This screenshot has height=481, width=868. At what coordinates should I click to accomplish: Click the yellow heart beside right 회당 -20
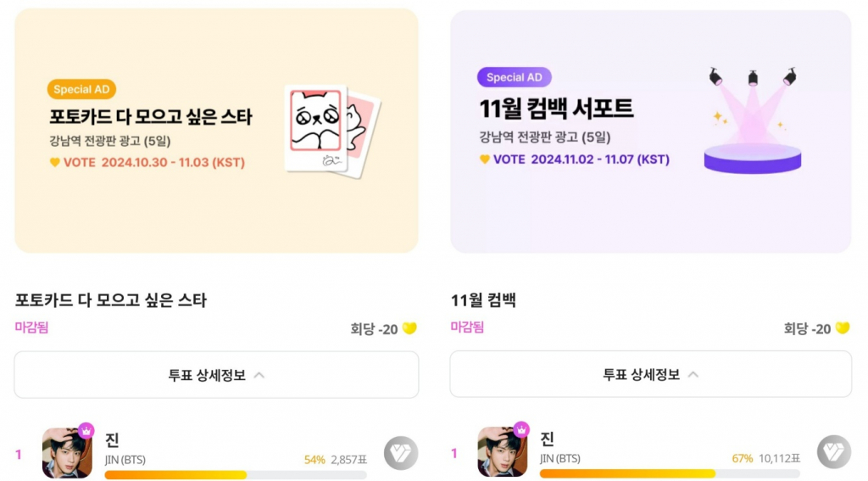[x=843, y=329]
